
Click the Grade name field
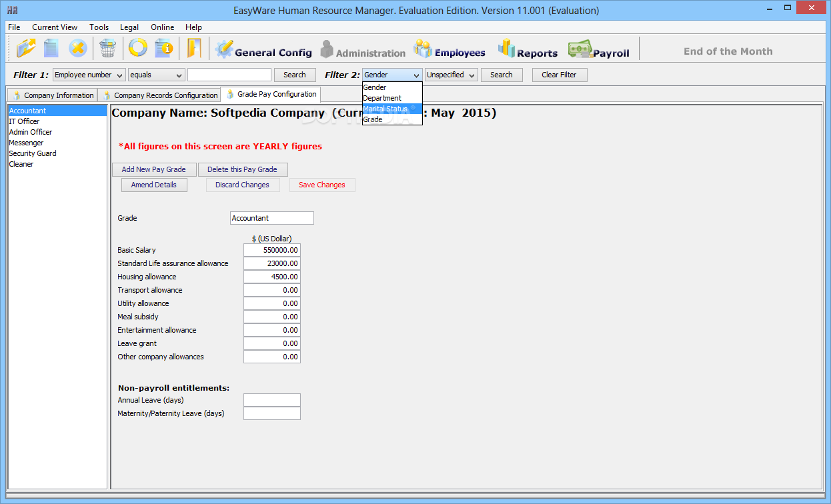[272, 218]
